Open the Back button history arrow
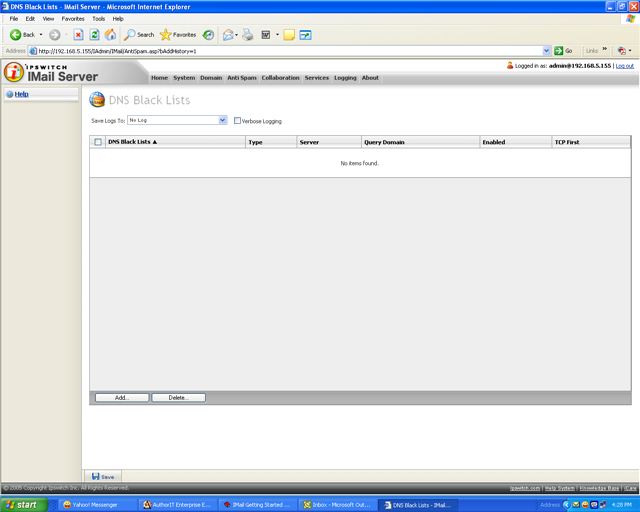The width and height of the screenshot is (640, 512). tap(41, 35)
